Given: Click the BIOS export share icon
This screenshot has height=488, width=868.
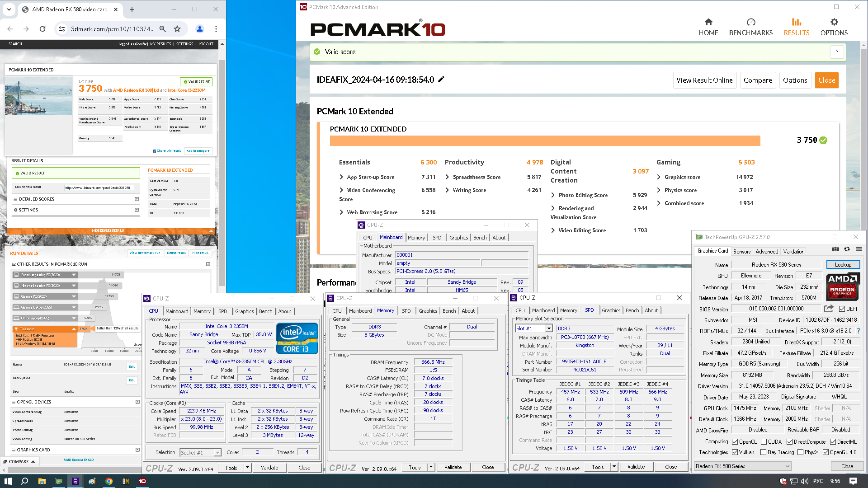Looking at the screenshot, I should [828, 309].
